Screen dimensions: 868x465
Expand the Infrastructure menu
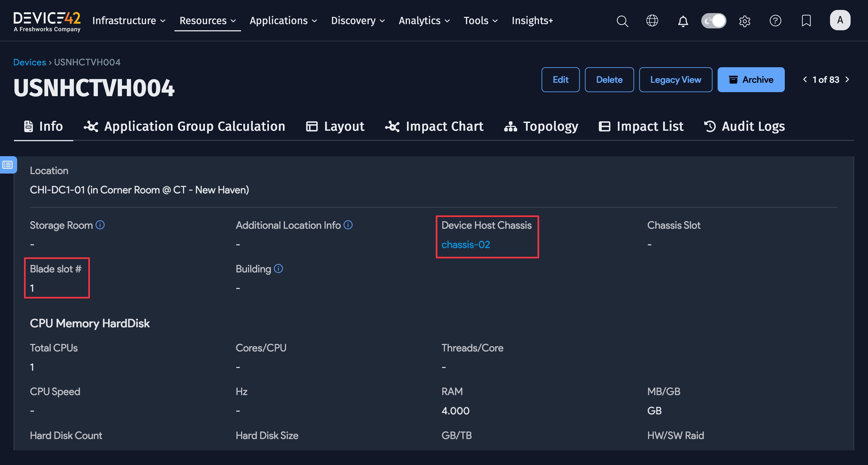(x=129, y=21)
